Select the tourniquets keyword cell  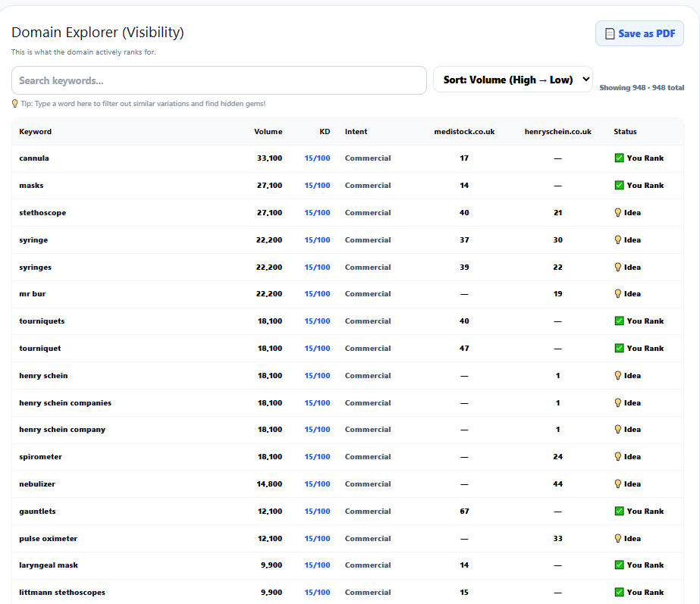click(x=42, y=321)
